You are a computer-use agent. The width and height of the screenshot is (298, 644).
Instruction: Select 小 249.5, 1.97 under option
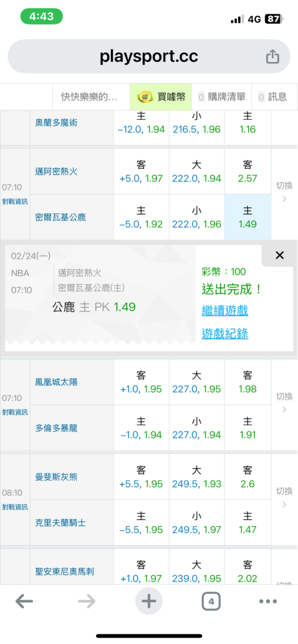[197, 522]
